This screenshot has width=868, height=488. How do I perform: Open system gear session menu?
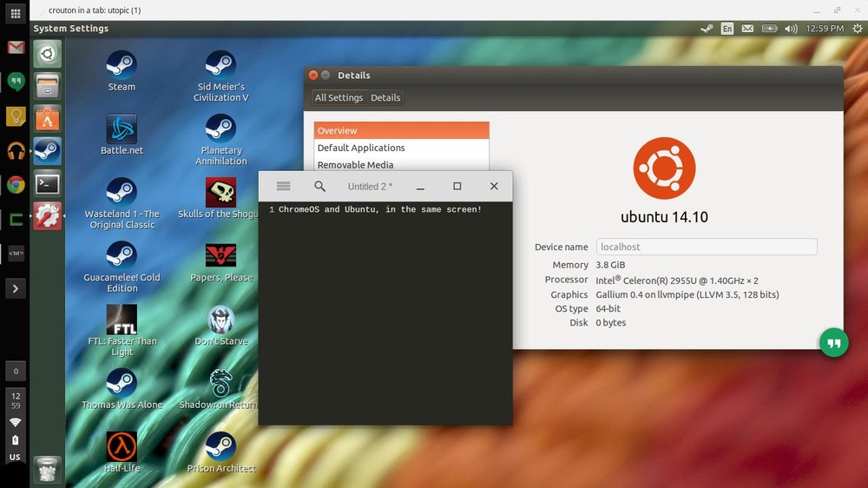tap(857, 29)
